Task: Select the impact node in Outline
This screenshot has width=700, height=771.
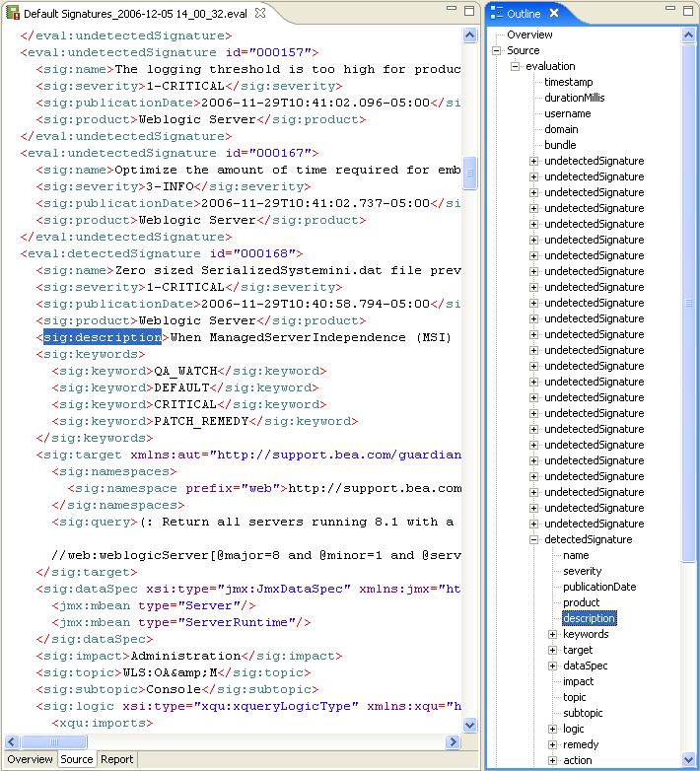Action: tap(578, 681)
